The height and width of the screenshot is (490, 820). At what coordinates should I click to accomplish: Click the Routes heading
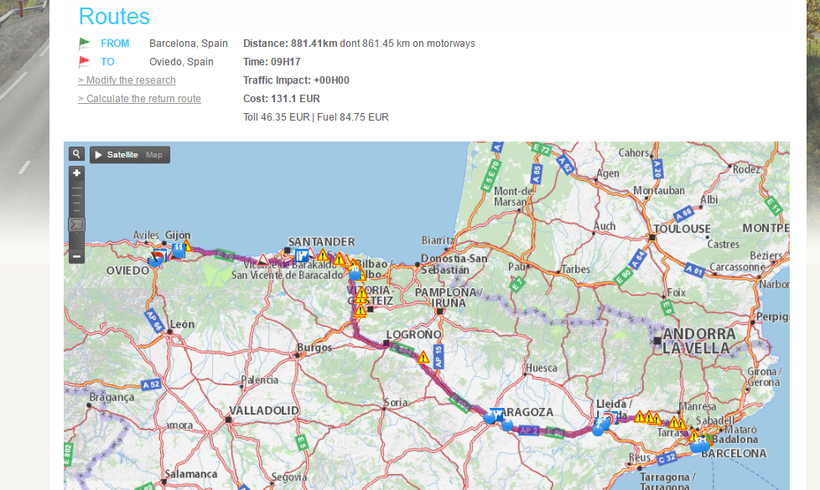pyautogui.click(x=114, y=16)
